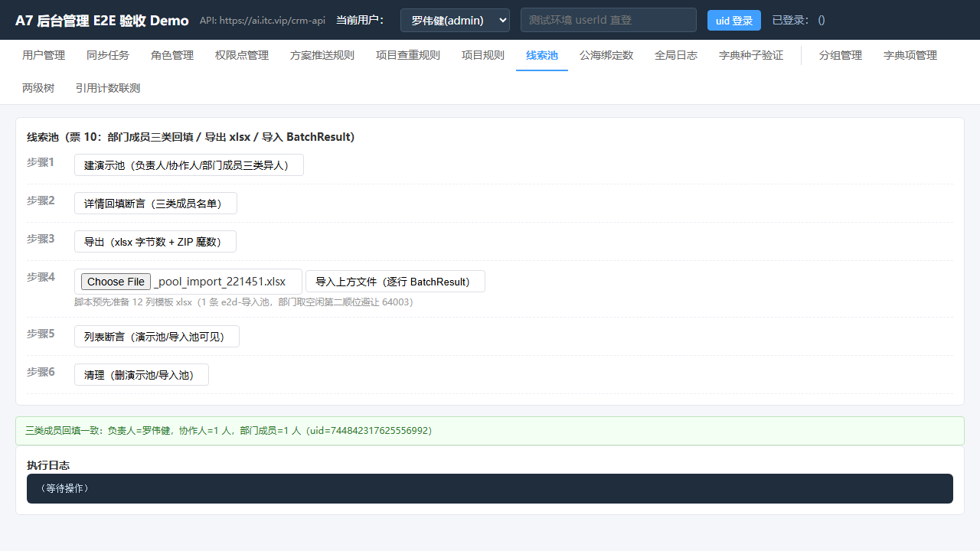Viewport: 980px width, 551px height.
Task: Switch to the 用户管理 tab
Action: tap(44, 55)
